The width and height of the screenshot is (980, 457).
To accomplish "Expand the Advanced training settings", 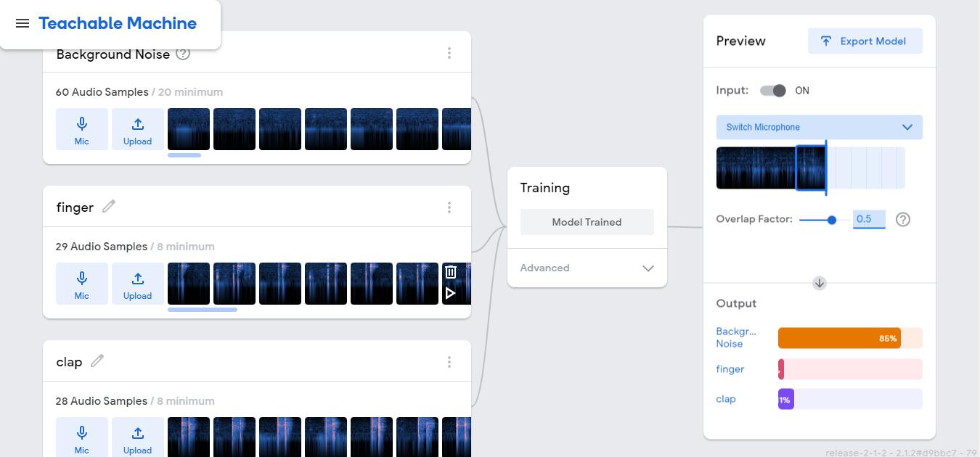I will 587,268.
